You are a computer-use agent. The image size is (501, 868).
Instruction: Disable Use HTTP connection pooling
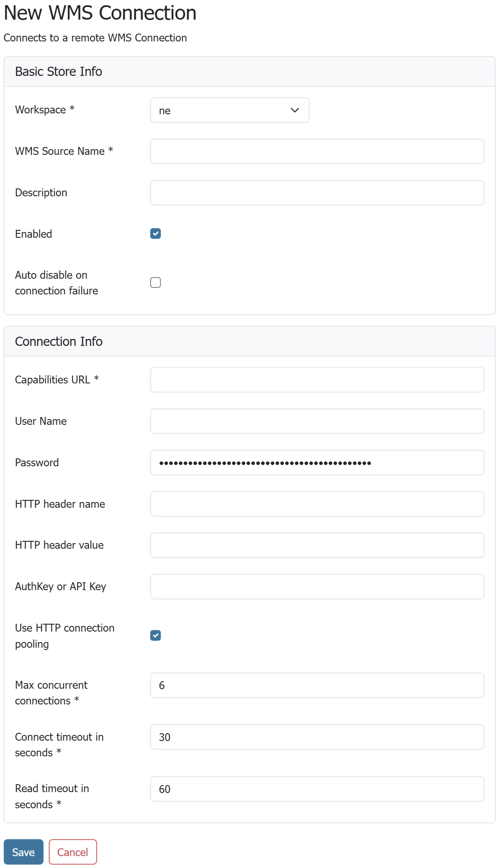point(155,636)
